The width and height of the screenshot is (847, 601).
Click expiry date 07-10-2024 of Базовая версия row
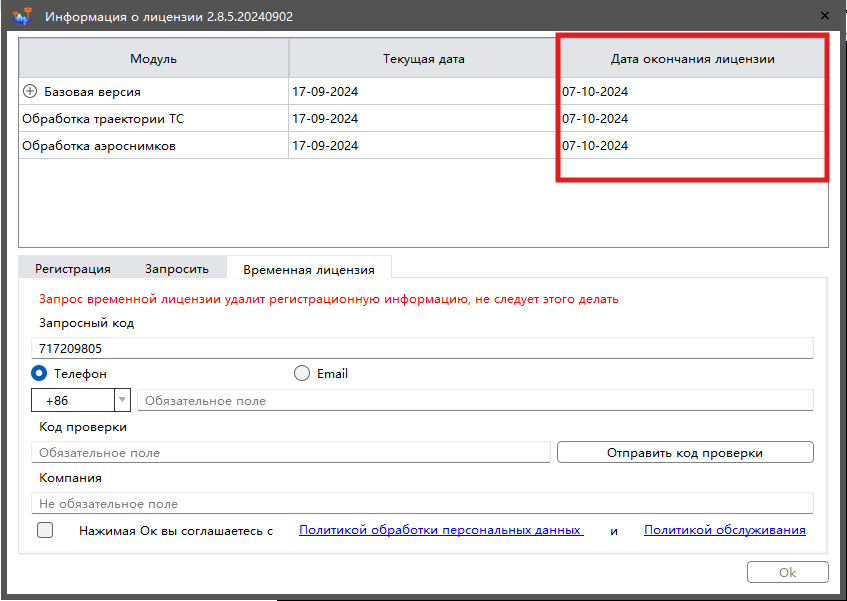(595, 91)
